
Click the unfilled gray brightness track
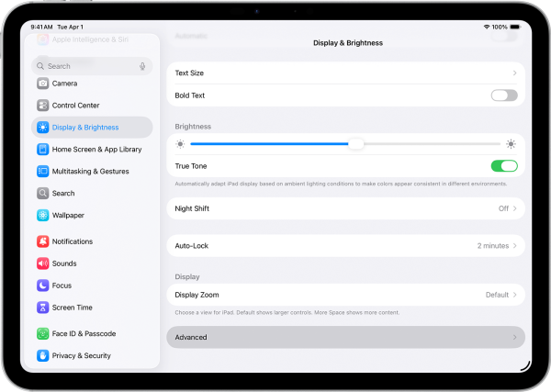tap(432, 144)
